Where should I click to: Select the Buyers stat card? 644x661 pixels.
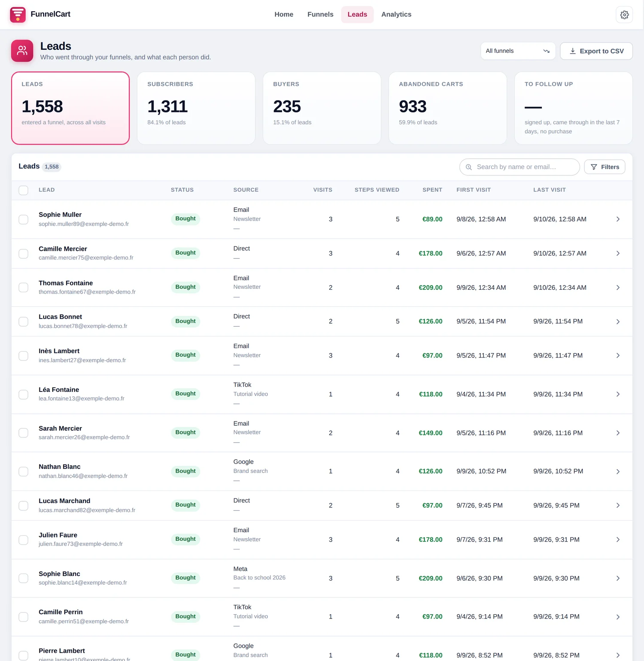[x=322, y=108]
